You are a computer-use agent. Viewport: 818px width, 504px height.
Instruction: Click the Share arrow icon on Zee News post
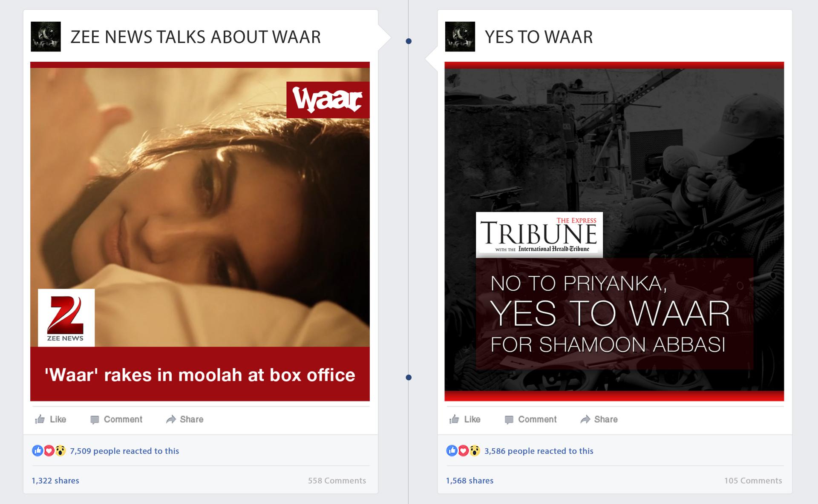click(x=171, y=419)
